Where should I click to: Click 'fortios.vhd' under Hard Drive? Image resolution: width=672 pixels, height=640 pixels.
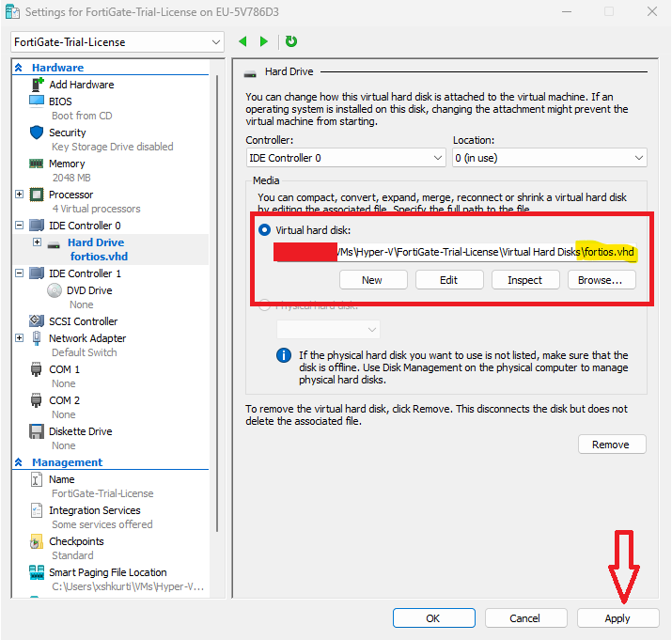coord(99,257)
